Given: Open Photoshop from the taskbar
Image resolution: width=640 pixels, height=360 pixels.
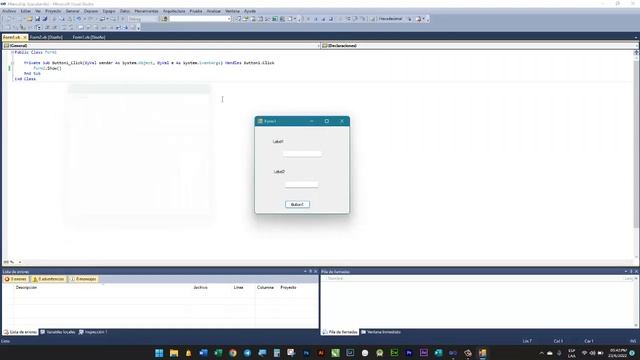Looking at the screenshot, I should coord(306,353).
